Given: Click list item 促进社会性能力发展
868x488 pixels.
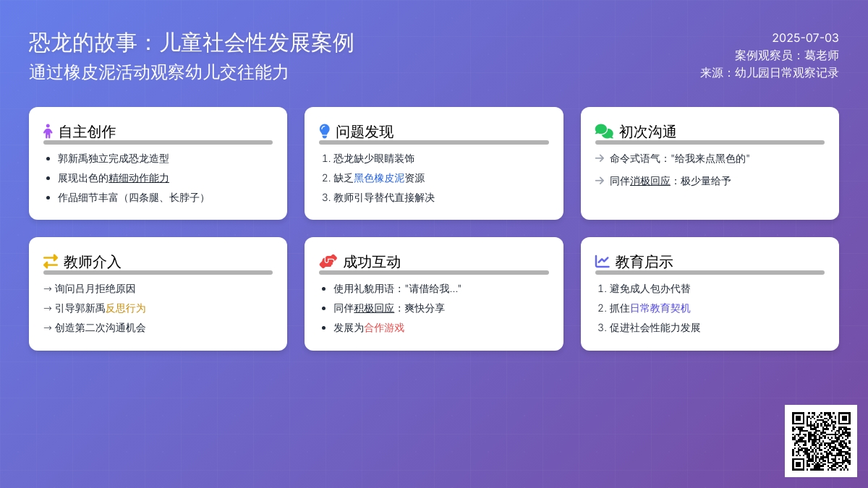Looking at the screenshot, I should coord(655,328).
